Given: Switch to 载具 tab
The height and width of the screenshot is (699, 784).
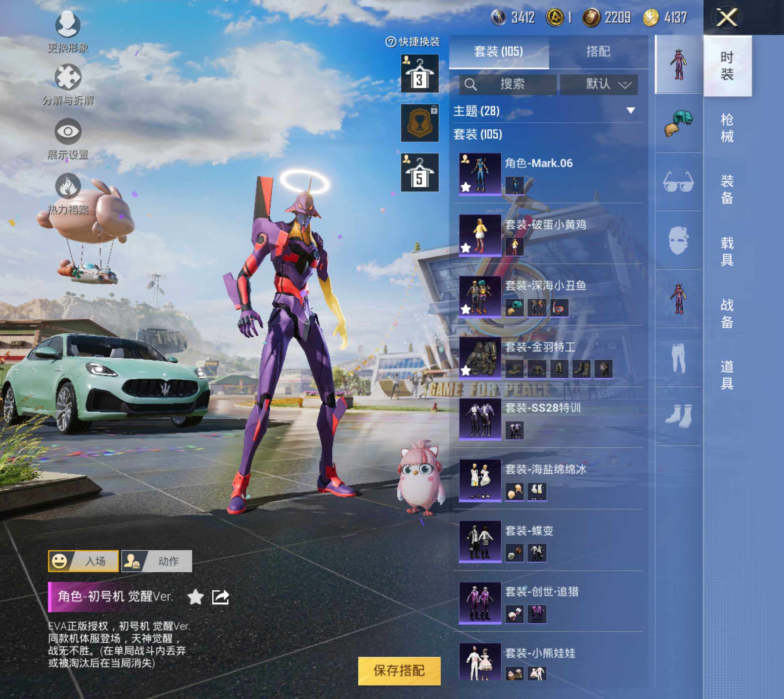Looking at the screenshot, I should pyautogui.click(x=727, y=251).
